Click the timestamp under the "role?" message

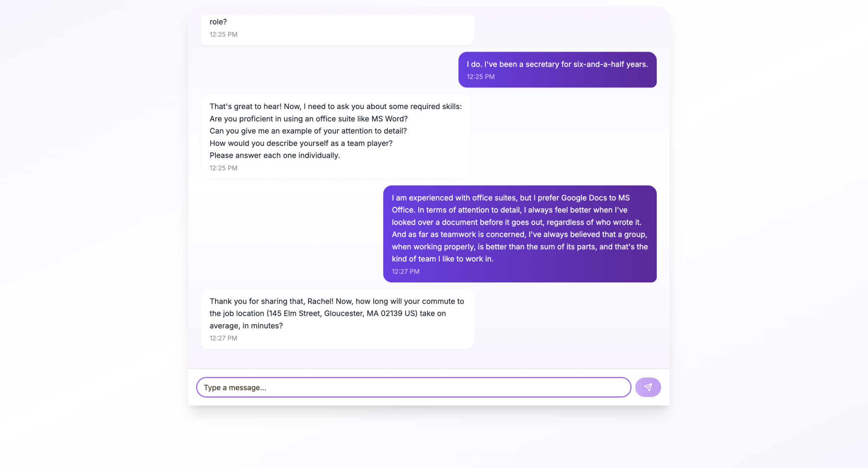[223, 35]
